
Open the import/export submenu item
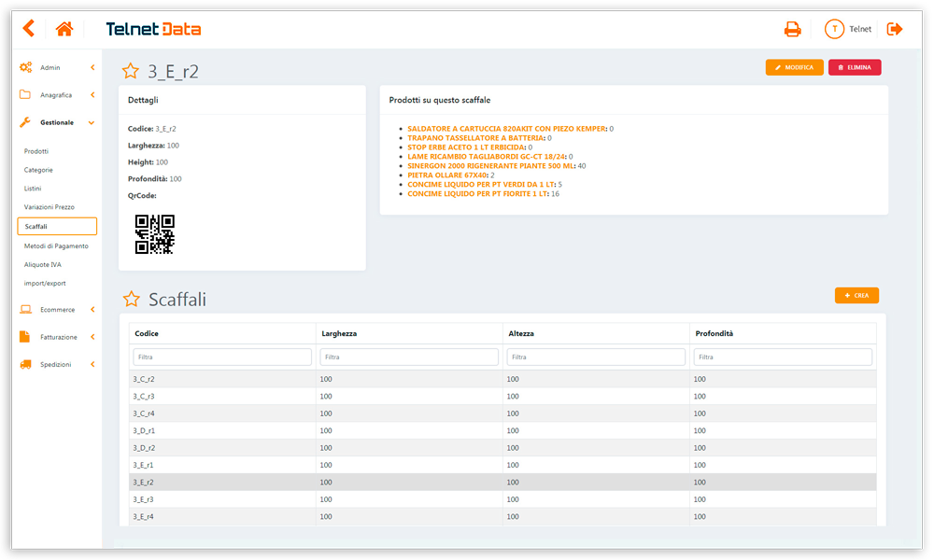click(45, 284)
